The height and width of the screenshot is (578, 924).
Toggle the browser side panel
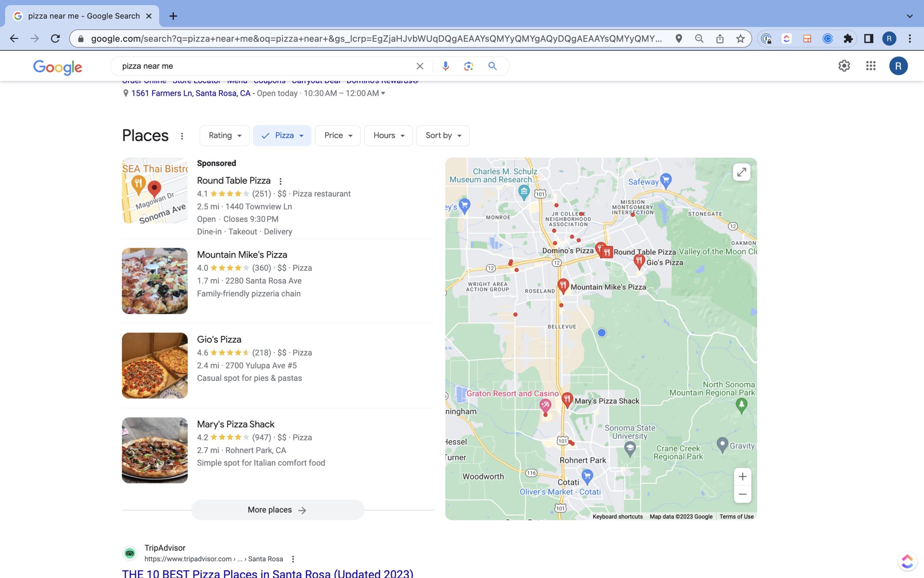(x=869, y=39)
